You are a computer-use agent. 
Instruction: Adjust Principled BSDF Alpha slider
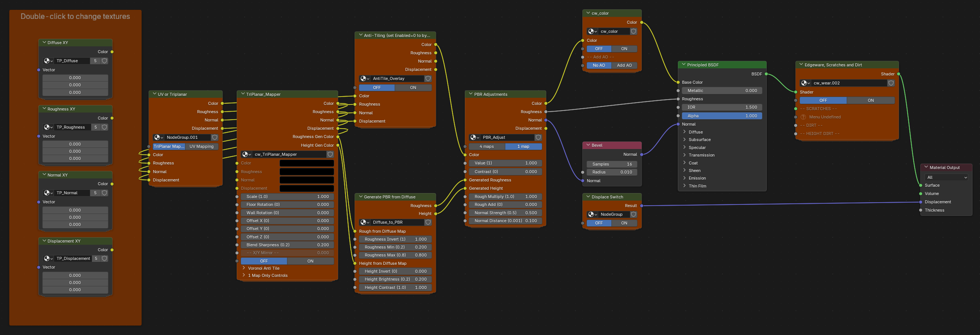tap(722, 116)
